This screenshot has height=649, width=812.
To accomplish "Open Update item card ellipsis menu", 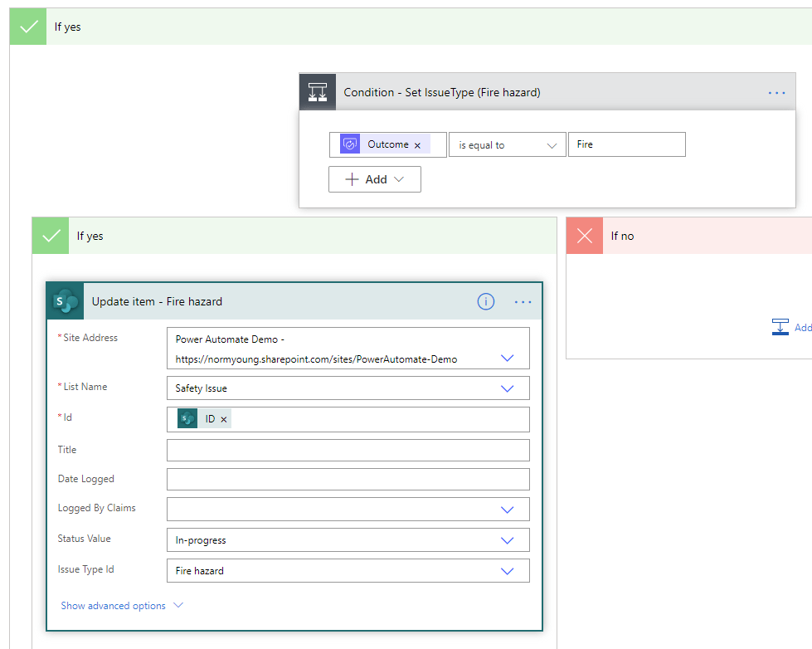I will tap(523, 302).
